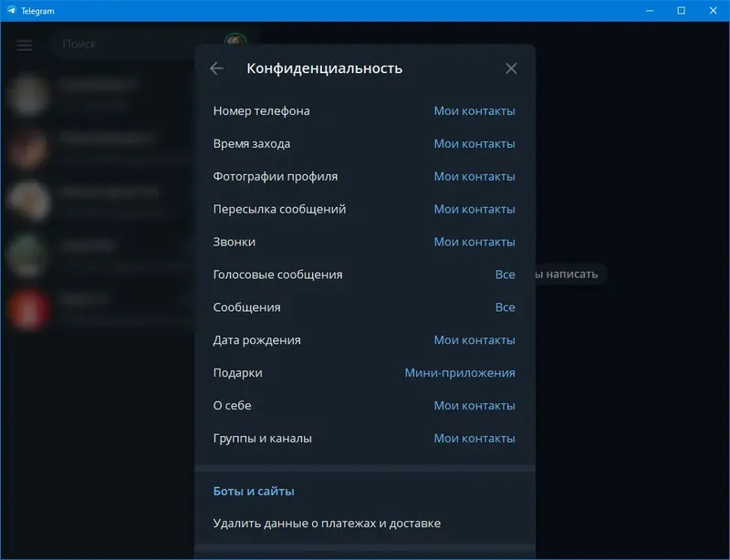Screen dimensions: 730x560
Task: Change the Голосовые сообщения value Все
Action: 506,275
